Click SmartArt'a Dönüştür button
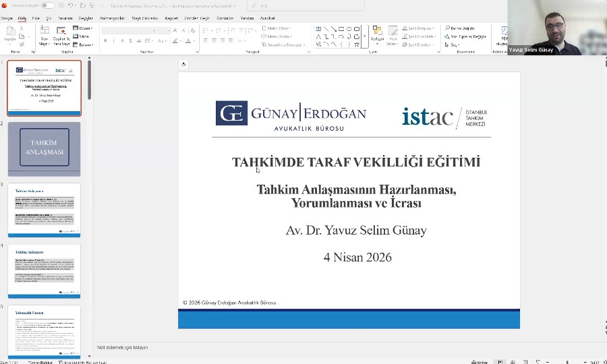Viewport: 607px width, 364px height. tap(283, 45)
